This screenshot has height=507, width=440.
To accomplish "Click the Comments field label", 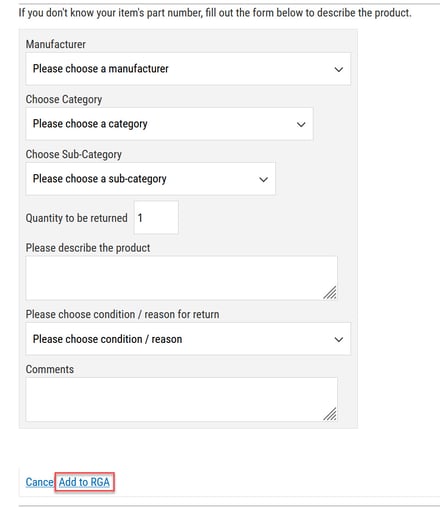I will 50,369.
